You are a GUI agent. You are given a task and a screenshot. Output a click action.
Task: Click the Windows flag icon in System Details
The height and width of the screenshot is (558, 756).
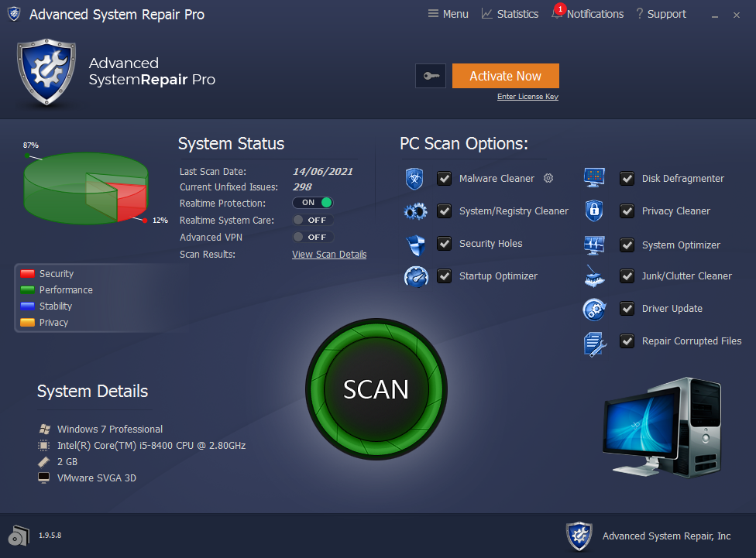(44, 429)
